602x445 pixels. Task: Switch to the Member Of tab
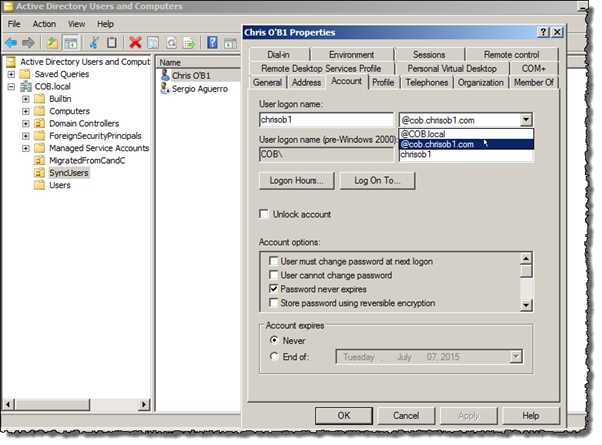[x=534, y=82]
